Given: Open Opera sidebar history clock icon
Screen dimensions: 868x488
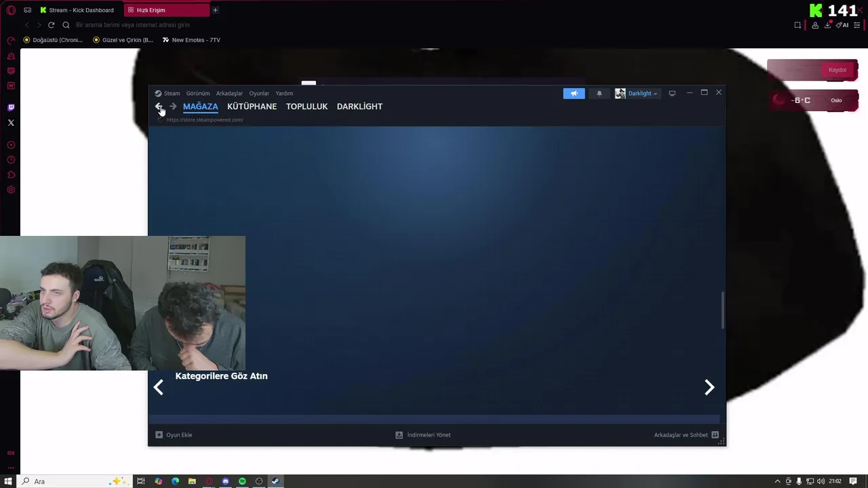Looking at the screenshot, I should point(11,160).
